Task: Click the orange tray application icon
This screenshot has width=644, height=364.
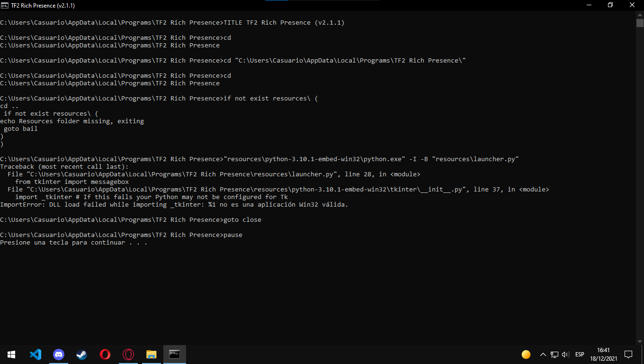Action: (526, 354)
